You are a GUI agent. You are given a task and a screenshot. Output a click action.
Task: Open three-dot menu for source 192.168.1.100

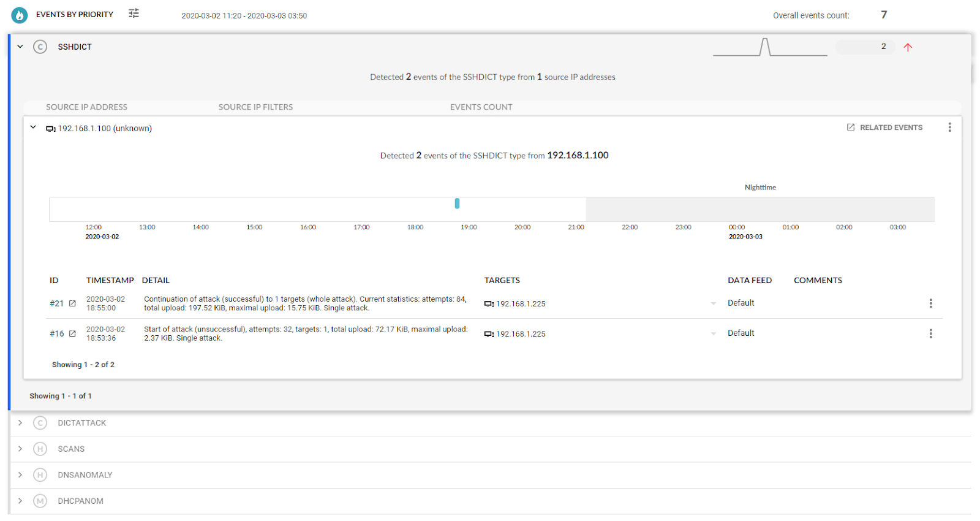(x=949, y=127)
